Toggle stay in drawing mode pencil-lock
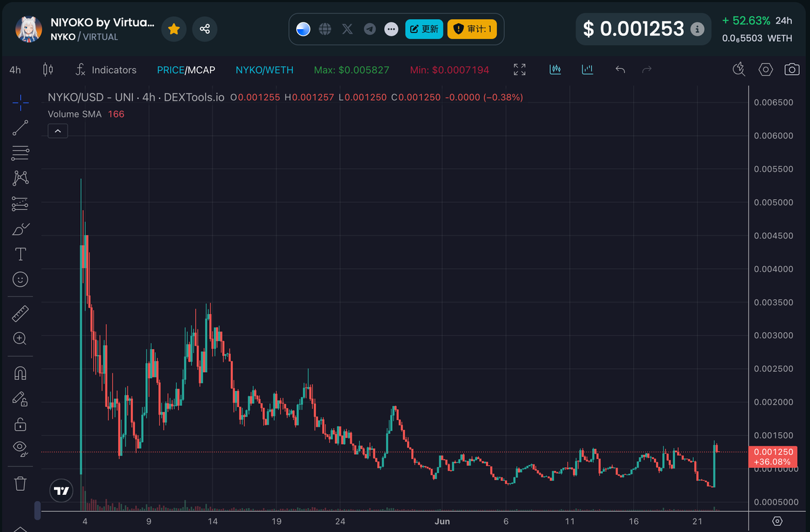The width and height of the screenshot is (810, 532). [20, 398]
